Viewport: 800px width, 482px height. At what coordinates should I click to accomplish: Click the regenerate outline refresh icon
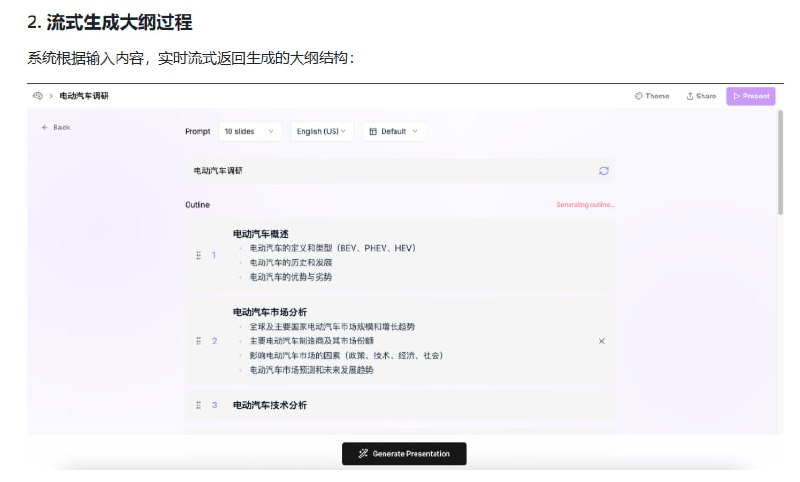coord(604,171)
